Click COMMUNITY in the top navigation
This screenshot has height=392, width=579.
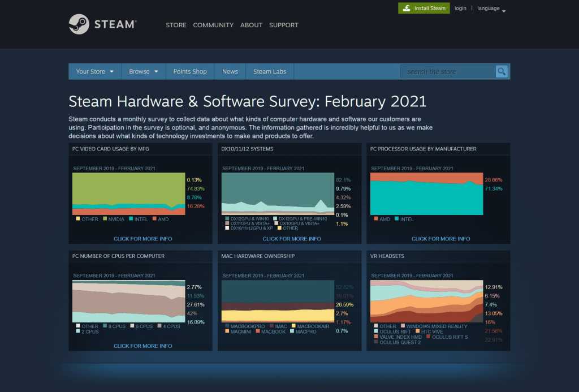[213, 25]
